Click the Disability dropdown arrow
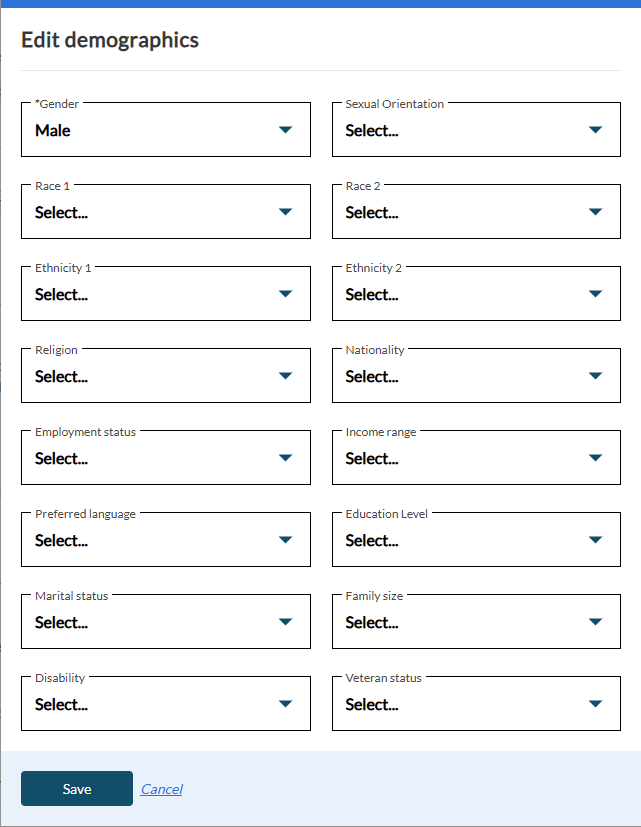Image resolution: width=641 pixels, height=827 pixels. [285, 704]
